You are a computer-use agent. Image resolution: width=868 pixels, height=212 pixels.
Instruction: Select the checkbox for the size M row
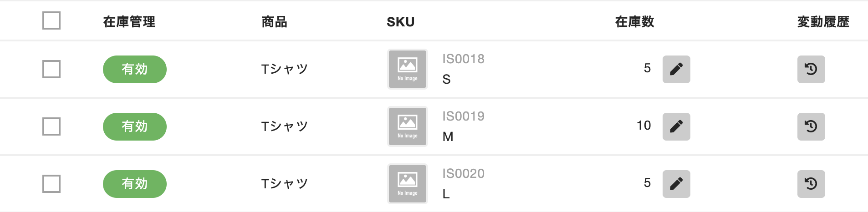coord(51,126)
